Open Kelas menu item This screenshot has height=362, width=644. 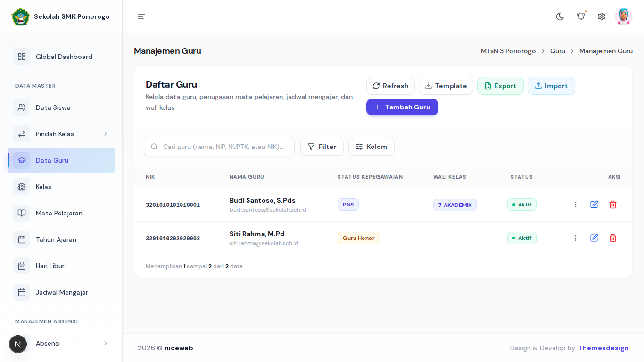61,187
